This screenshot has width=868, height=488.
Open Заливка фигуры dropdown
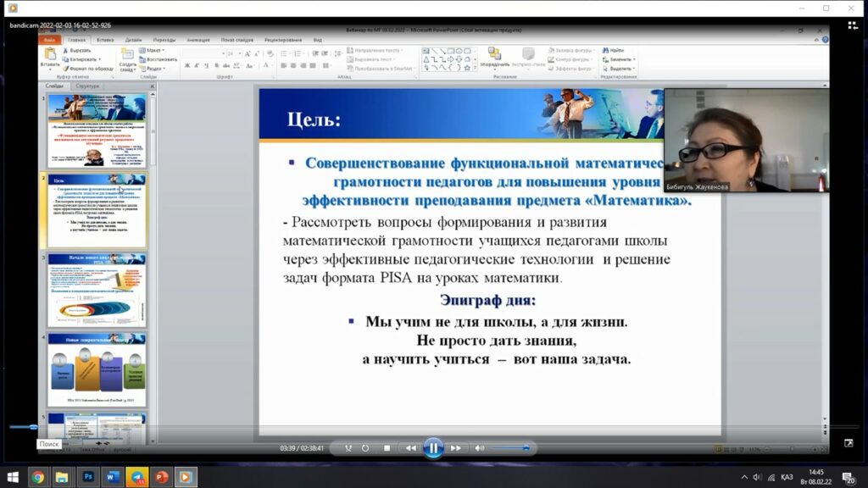tap(572, 50)
